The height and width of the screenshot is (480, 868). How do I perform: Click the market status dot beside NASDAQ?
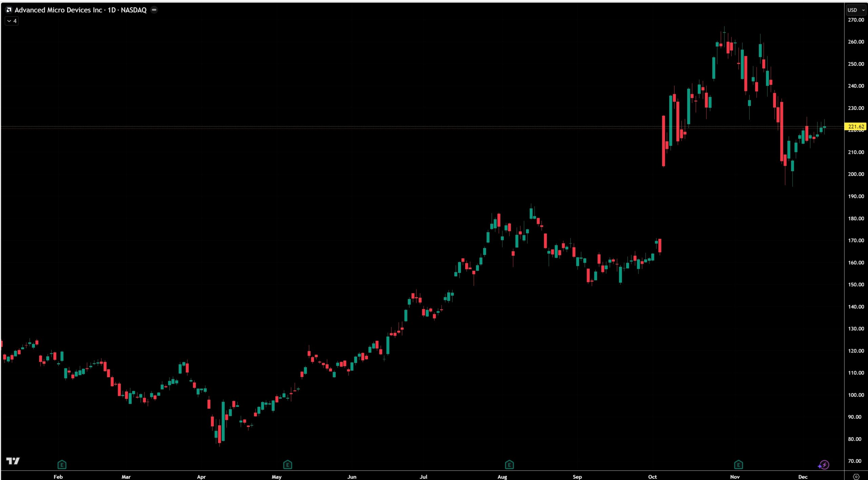coord(154,10)
